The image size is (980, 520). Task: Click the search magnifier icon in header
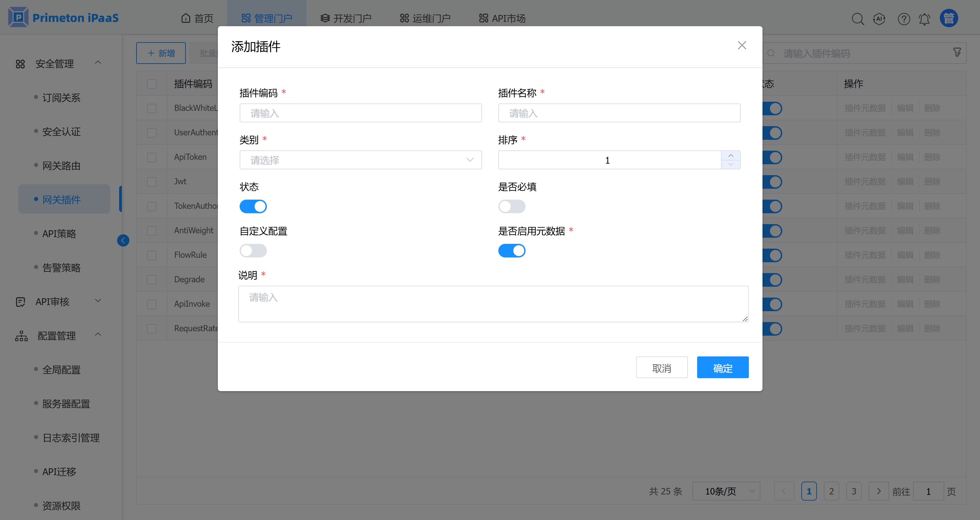[857, 19]
